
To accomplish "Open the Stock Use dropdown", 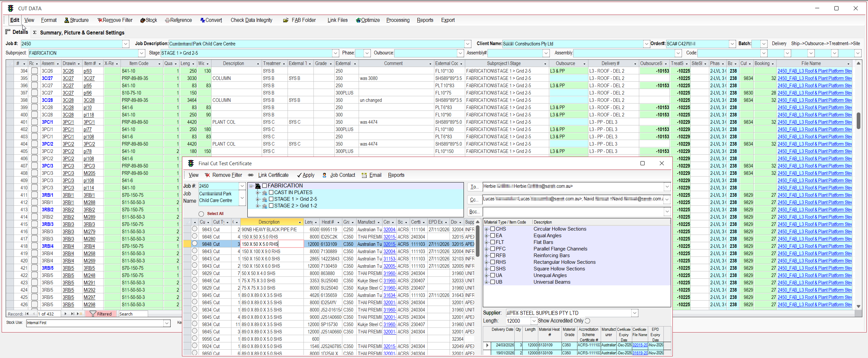I will tap(167, 323).
